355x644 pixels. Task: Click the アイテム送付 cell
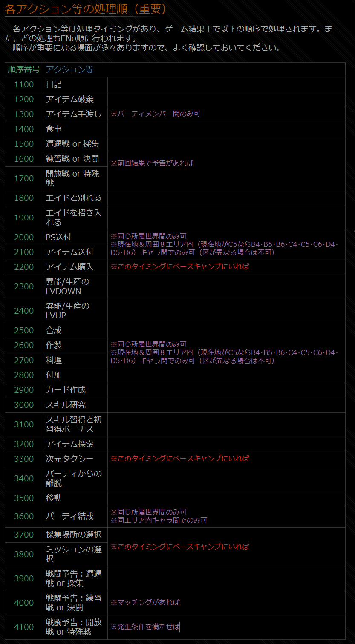coord(75,252)
